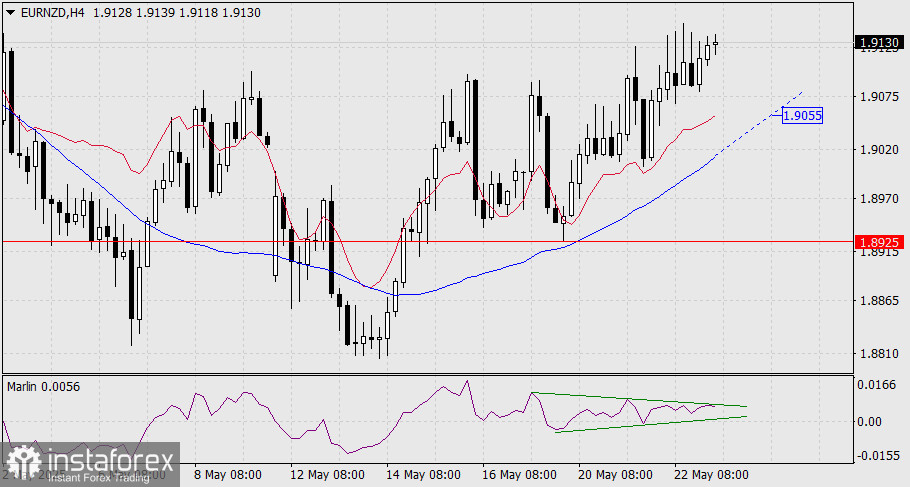Click the 20 May 08:00 time label
This screenshot has width=910, height=487.
(x=615, y=475)
